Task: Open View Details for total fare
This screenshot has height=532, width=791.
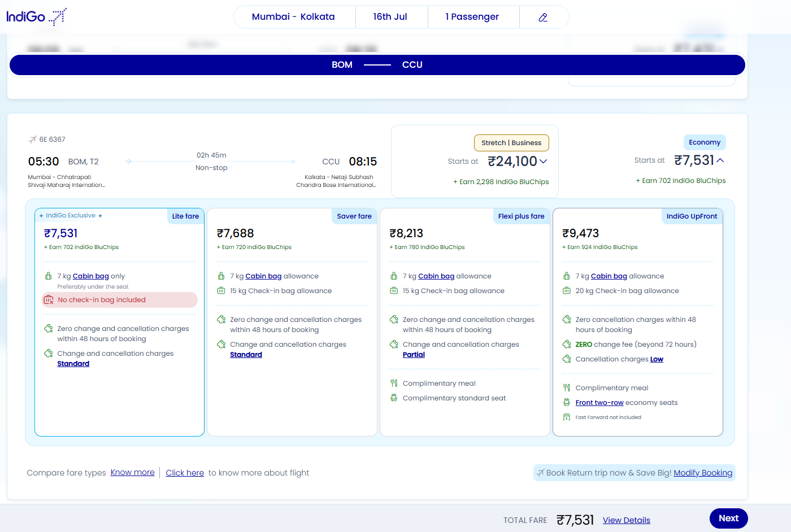Action: 627,520
